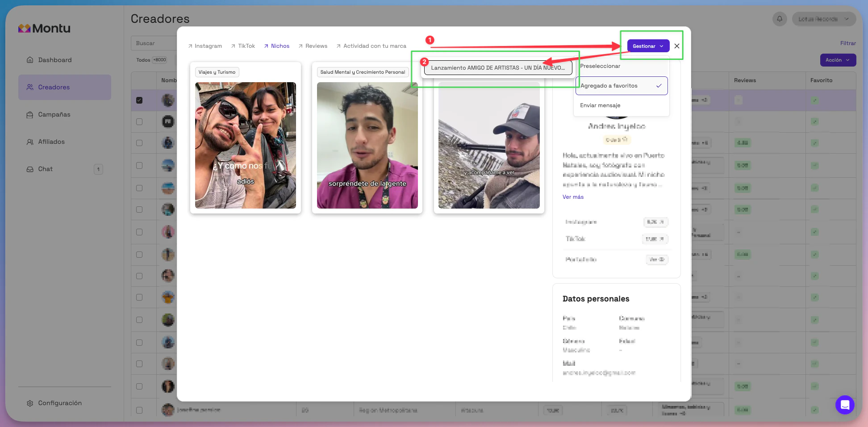
Task: Open the Instagram tab in the modal
Action: [x=205, y=46]
